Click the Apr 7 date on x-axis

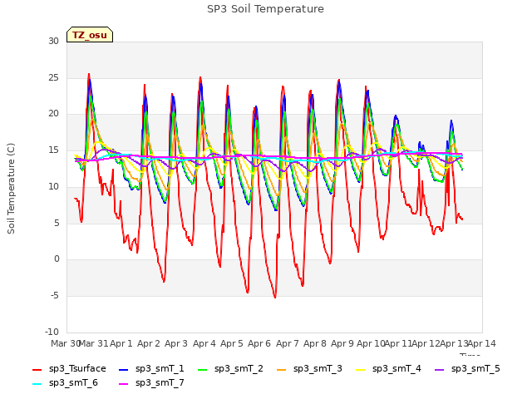coord(288,343)
